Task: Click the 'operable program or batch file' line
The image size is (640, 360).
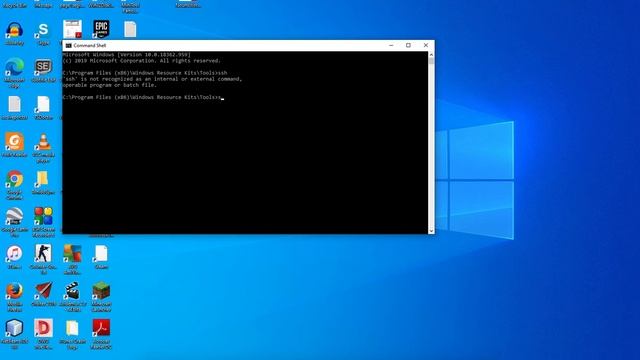Action: coord(109,85)
